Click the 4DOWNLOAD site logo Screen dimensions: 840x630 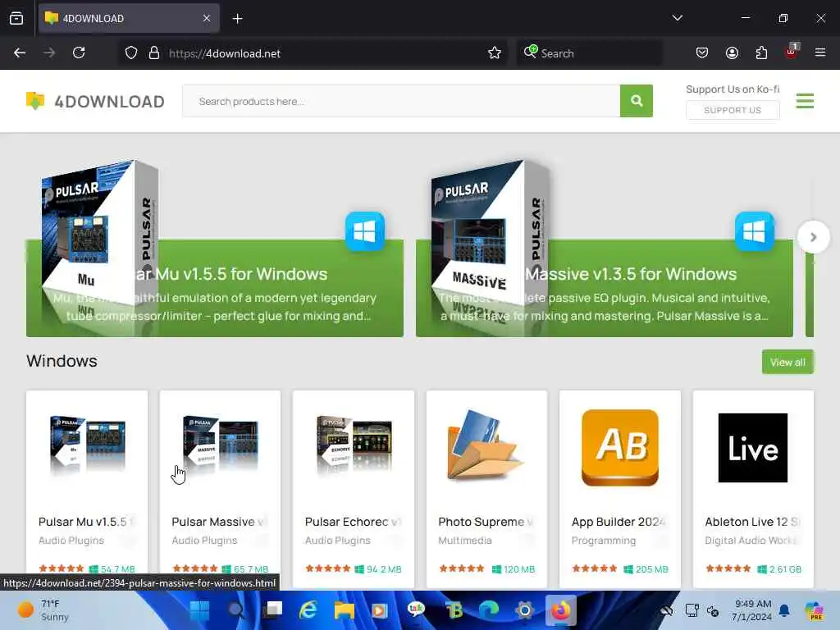click(95, 101)
